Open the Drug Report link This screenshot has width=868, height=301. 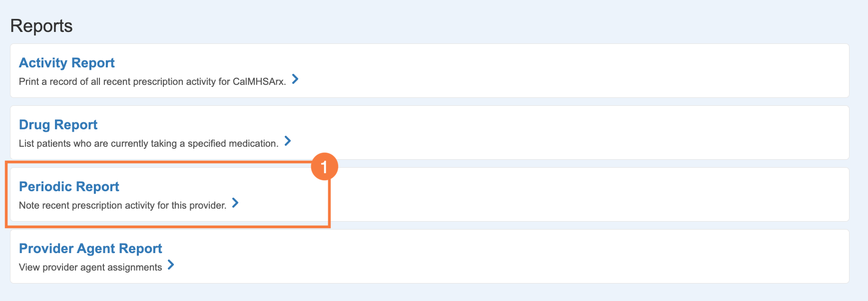pos(58,125)
